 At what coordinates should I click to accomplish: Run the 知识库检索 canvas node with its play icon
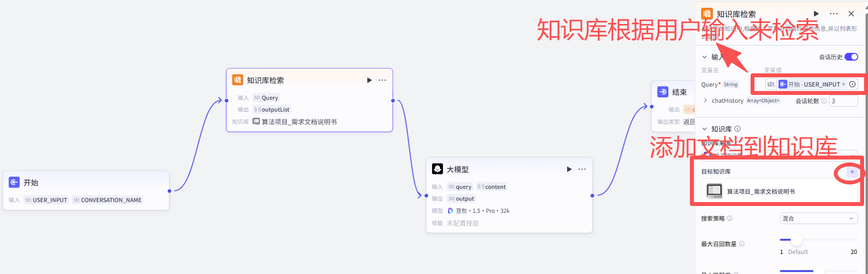pos(369,80)
